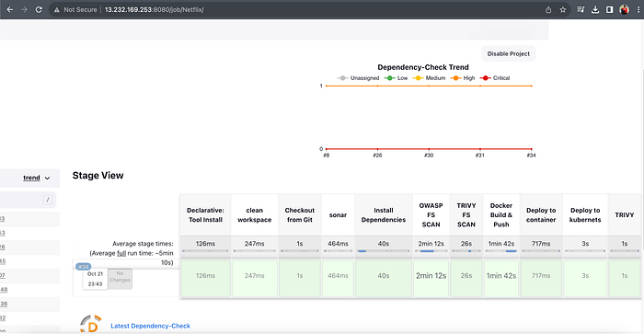Viewport: 644px width, 334px height.
Task: Toggle browser side panel icon
Action: [609, 9]
